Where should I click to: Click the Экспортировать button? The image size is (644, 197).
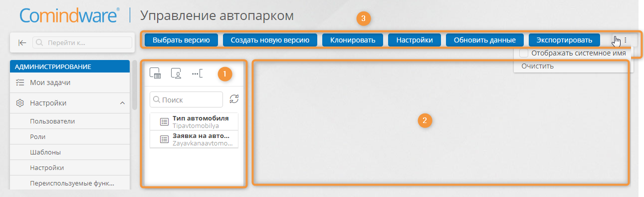(x=564, y=40)
